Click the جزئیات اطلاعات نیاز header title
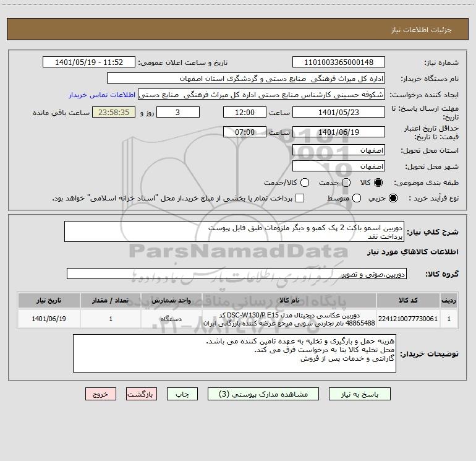The height and width of the screenshot is (461, 476). (422, 30)
